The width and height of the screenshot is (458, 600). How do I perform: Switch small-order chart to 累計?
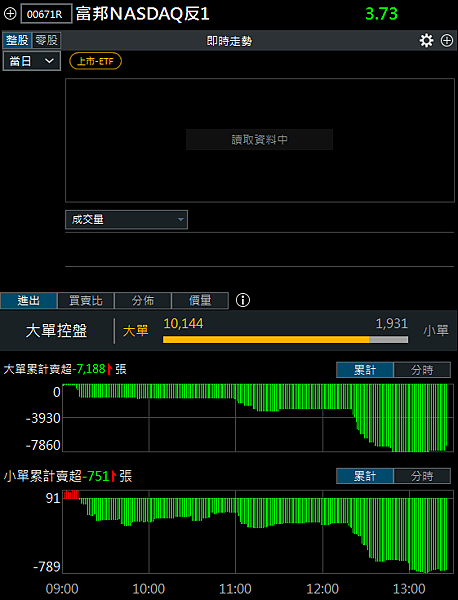pyautogui.click(x=365, y=476)
